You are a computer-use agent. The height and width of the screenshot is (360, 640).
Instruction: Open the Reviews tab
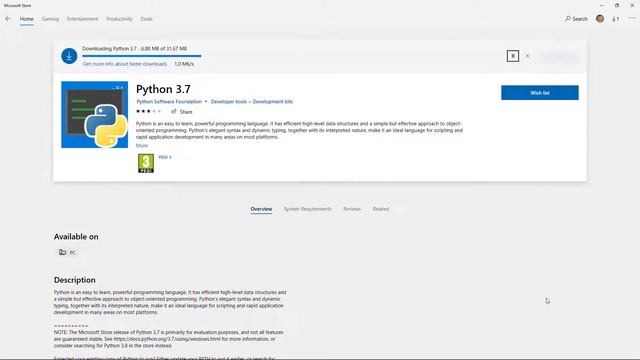(352, 209)
